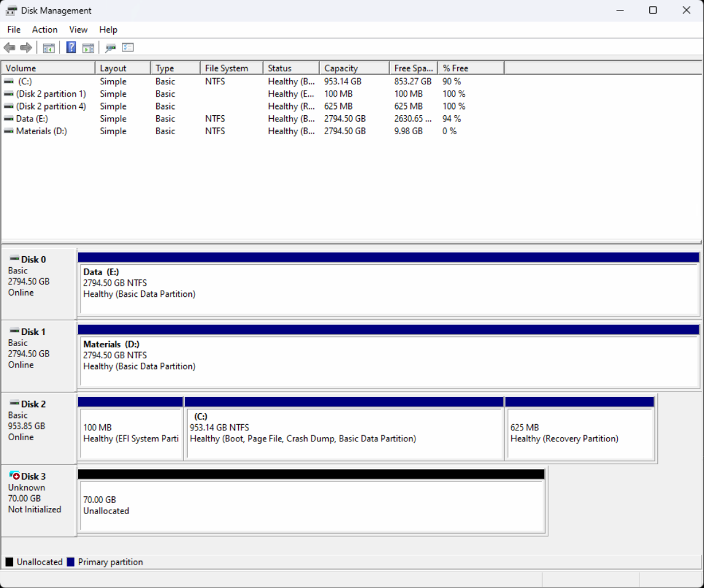Viewport: 704px width, 588px height.
Task: Open Help via the blue question mark icon
Action: [x=71, y=47]
